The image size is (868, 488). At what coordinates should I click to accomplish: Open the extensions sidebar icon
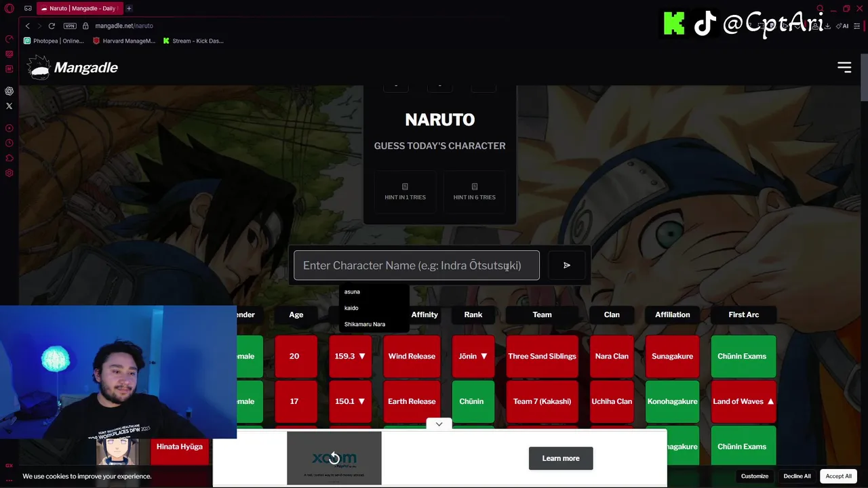pos(9,158)
